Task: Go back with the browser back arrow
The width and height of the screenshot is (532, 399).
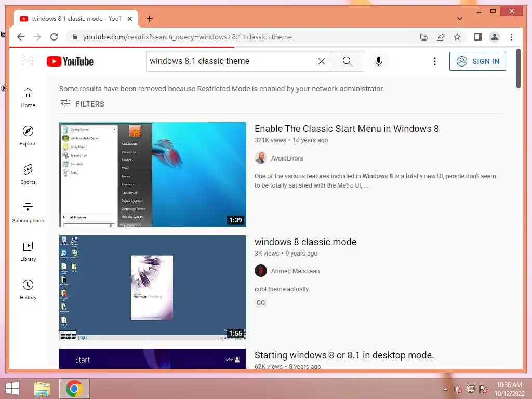Action: pyautogui.click(x=21, y=37)
